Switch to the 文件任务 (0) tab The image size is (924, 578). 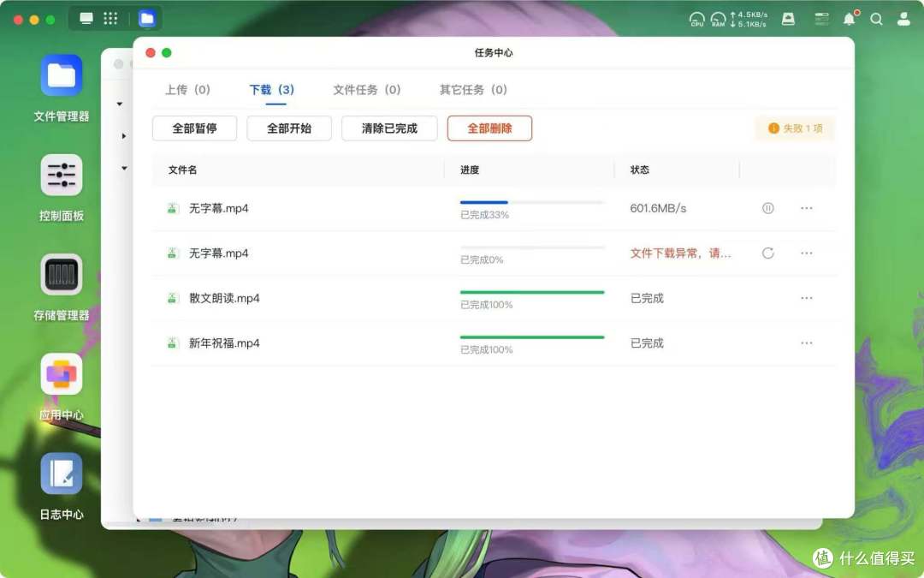click(366, 90)
